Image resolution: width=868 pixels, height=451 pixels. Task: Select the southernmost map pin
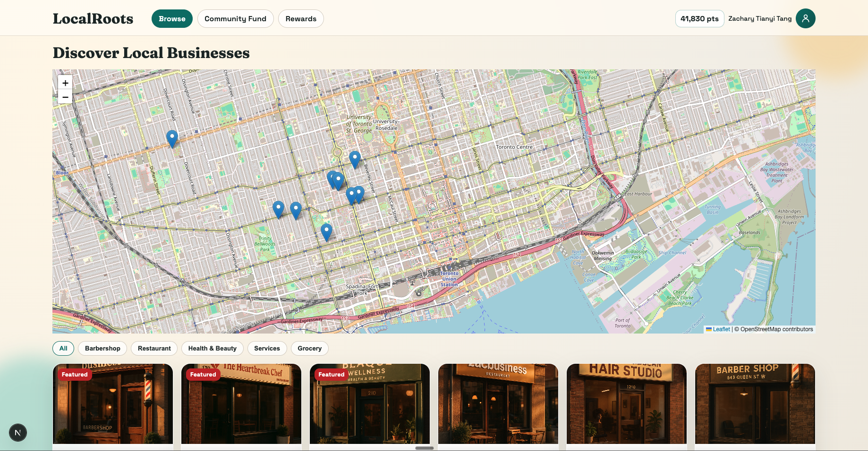326,233
